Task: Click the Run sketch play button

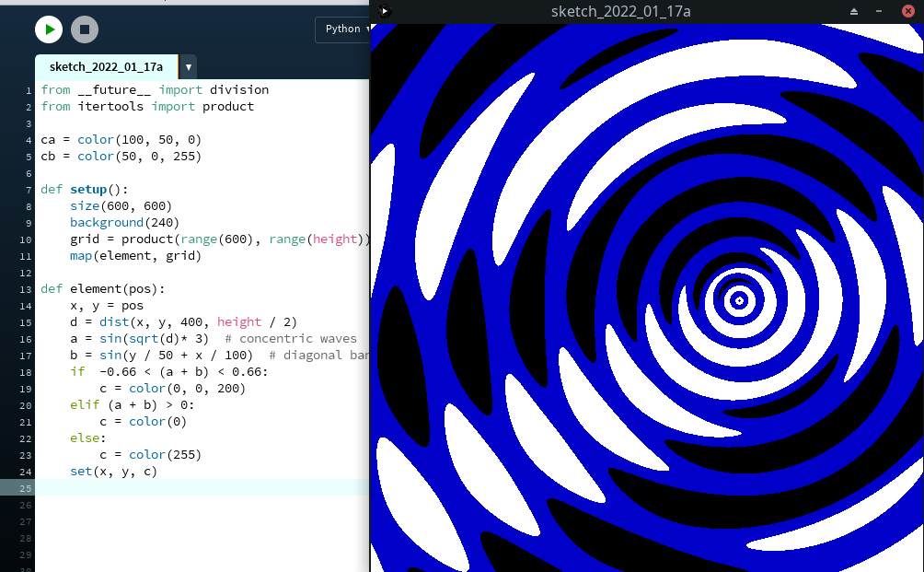Action: (x=49, y=29)
